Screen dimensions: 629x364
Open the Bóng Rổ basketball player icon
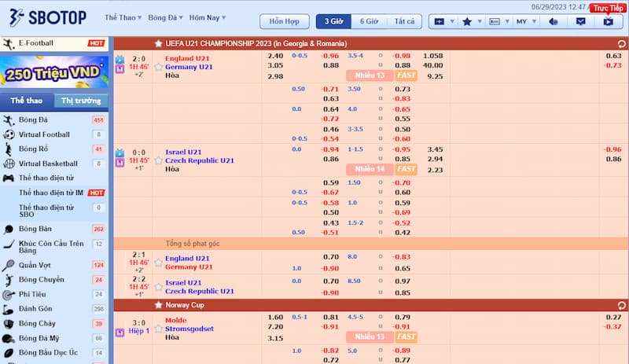tap(9, 149)
